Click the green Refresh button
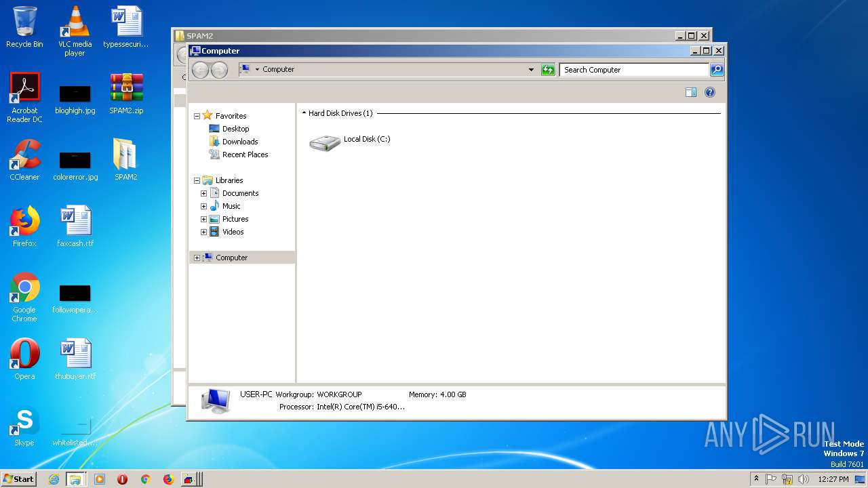This screenshot has width=868, height=488. click(548, 69)
